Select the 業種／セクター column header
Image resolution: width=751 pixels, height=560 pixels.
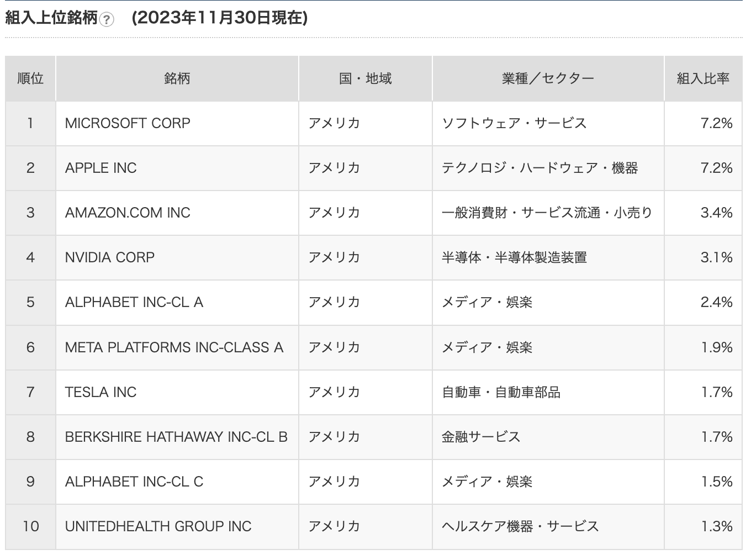(x=548, y=78)
